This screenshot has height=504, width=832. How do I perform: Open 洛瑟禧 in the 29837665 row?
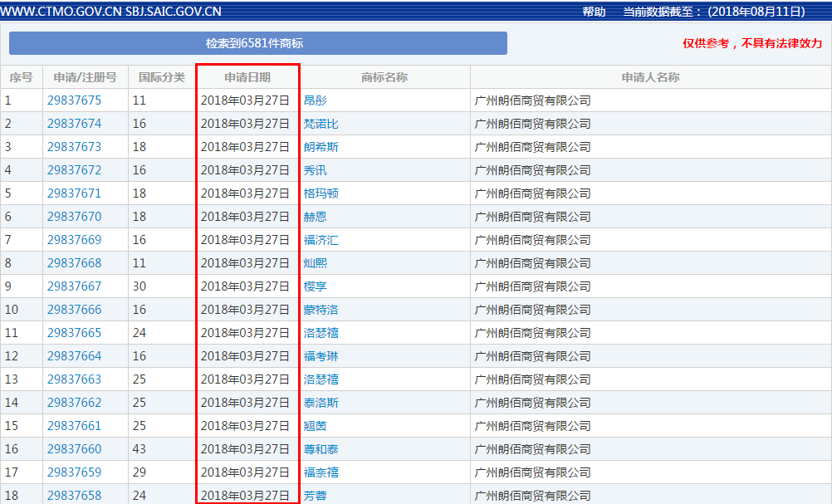[321, 333]
